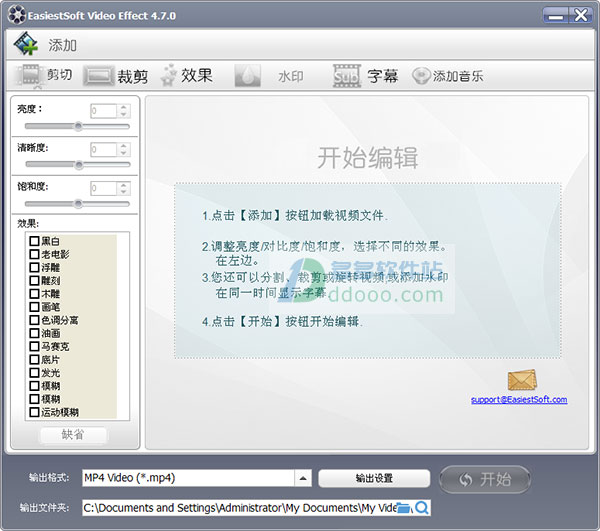Click the 添加 add label

[62, 45]
